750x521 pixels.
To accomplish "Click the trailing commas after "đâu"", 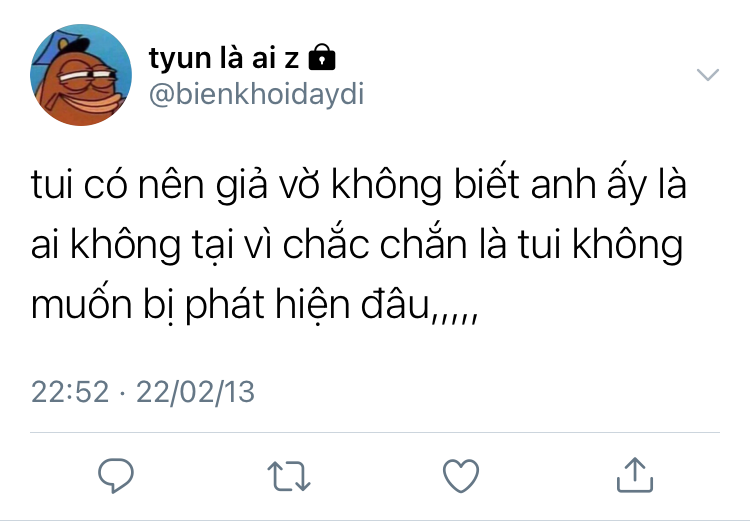I will click(454, 318).
